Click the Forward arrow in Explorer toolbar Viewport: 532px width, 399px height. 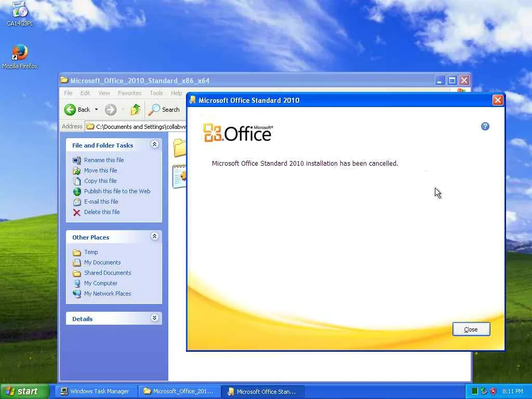[x=111, y=110]
